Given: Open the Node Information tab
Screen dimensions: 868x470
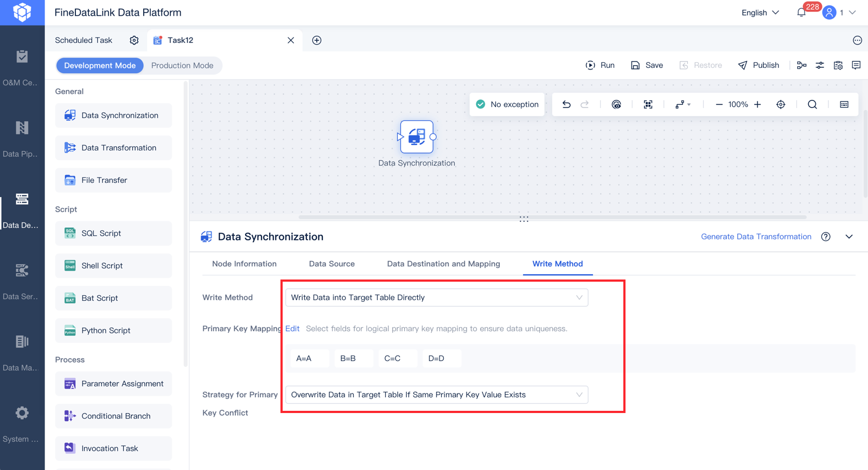Looking at the screenshot, I should [x=244, y=264].
